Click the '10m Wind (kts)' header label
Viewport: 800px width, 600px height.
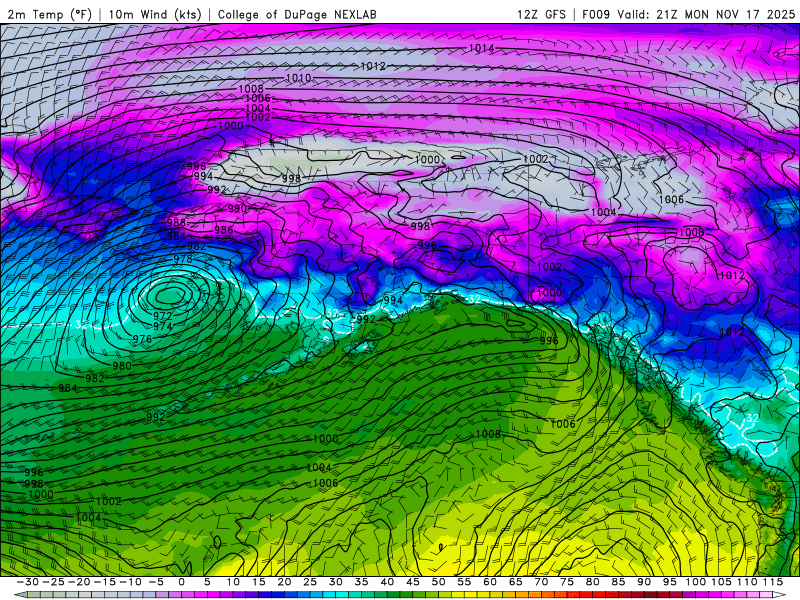coord(155,14)
